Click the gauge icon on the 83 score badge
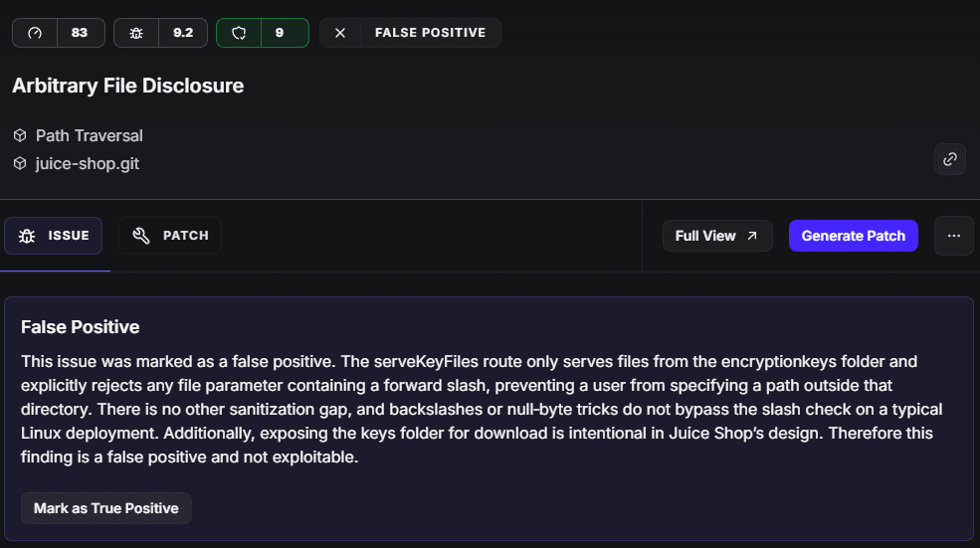980x548 pixels. pyautogui.click(x=36, y=33)
